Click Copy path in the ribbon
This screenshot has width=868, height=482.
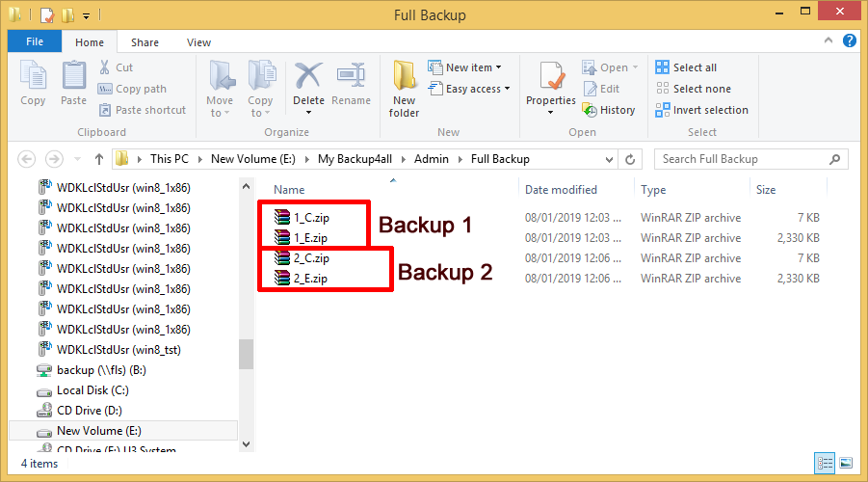pos(132,89)
